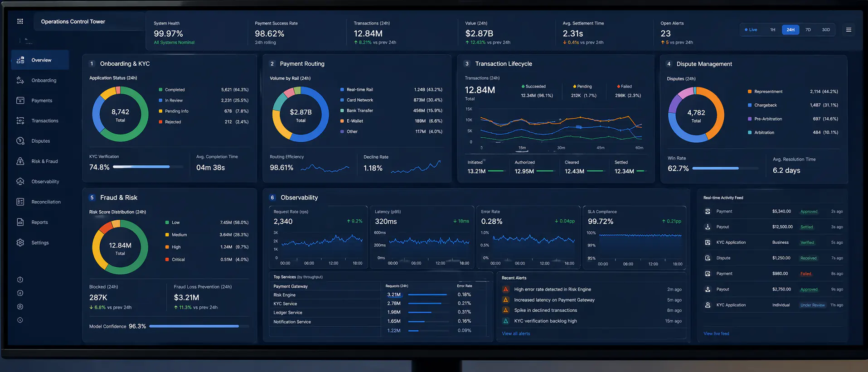868x372 pixels.
Task: Click the Onboarding sidebar icon
Action: click(20, 80)
